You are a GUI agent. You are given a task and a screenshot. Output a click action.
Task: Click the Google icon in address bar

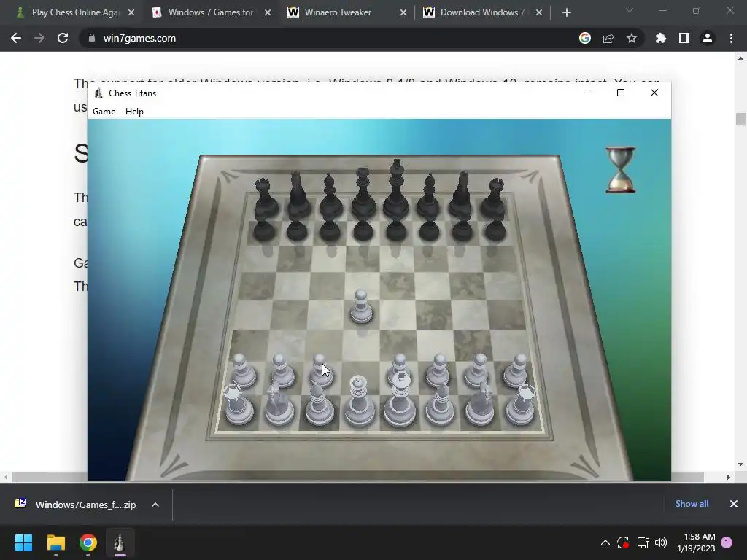(585, 38)
